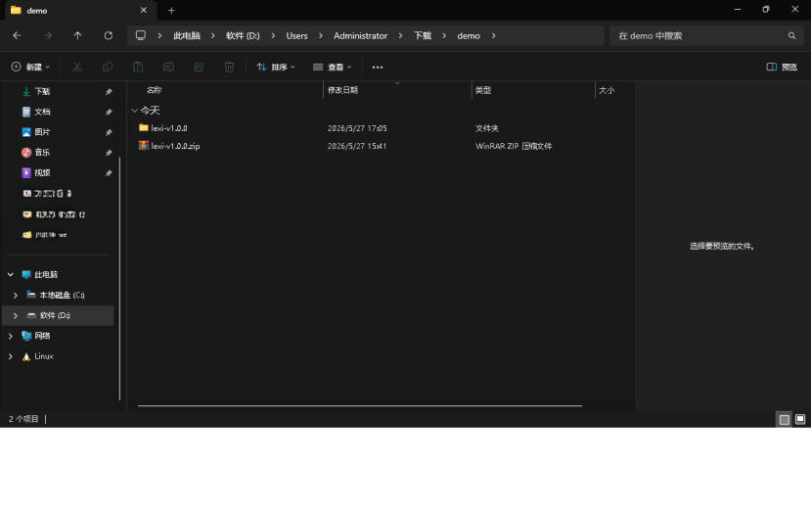Image resolution: width=812 pixels, height=510 pixels.
Task: Click demo in the breadcrumb path
Action: pos(469,36)
